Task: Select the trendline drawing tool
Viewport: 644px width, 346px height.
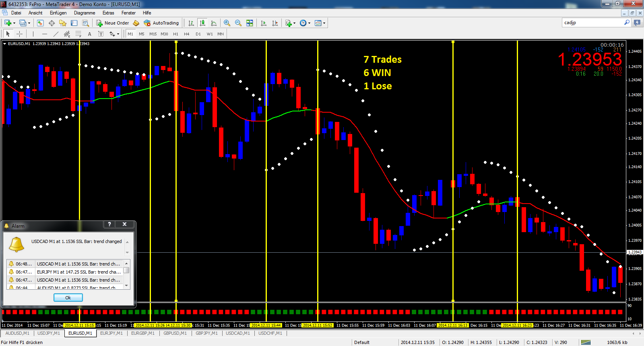Action: tap(56, 34)
